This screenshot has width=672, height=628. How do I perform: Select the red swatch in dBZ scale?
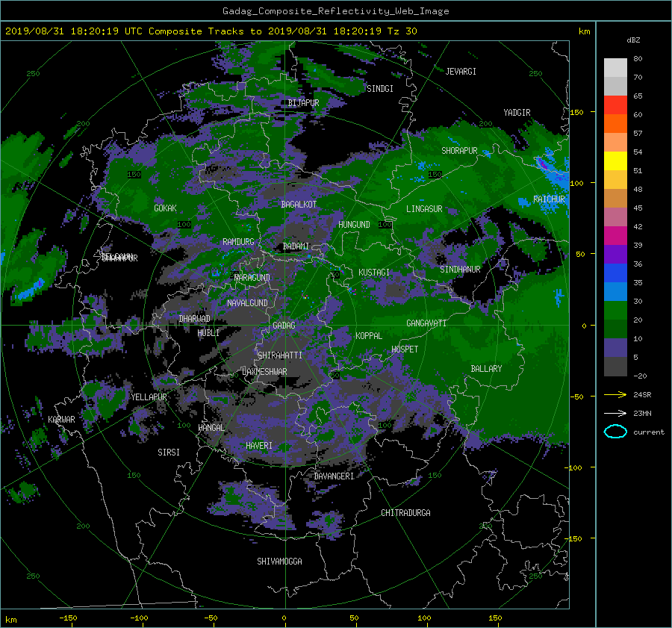[x=615, y=105]
